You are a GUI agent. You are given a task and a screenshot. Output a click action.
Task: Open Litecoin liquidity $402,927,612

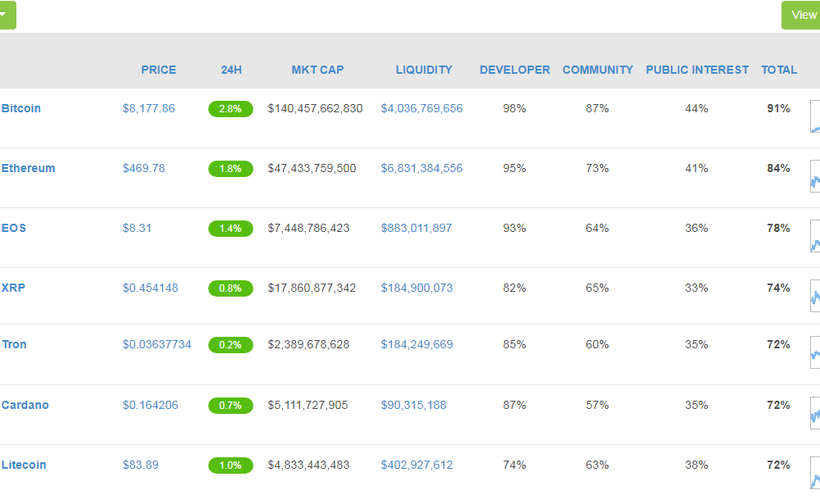click(417, 465)
